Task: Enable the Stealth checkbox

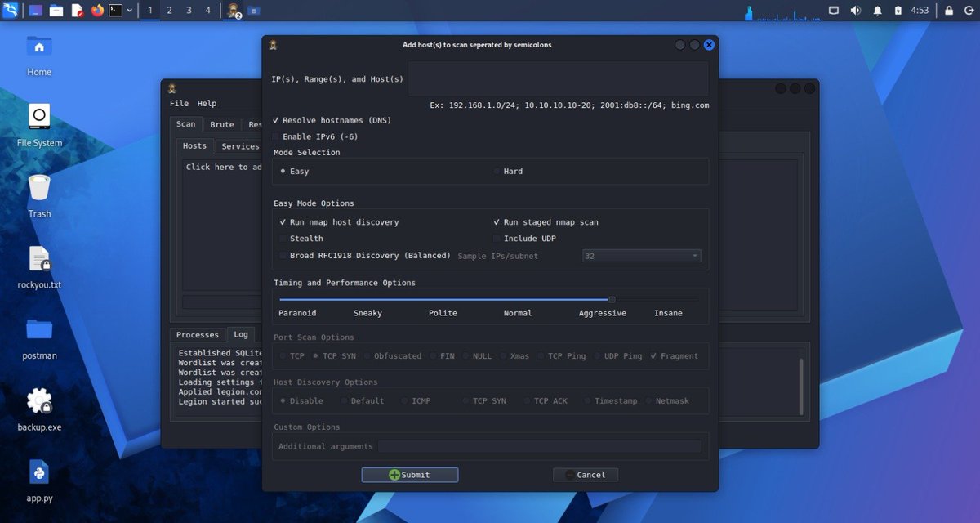Action: (301, 239)
